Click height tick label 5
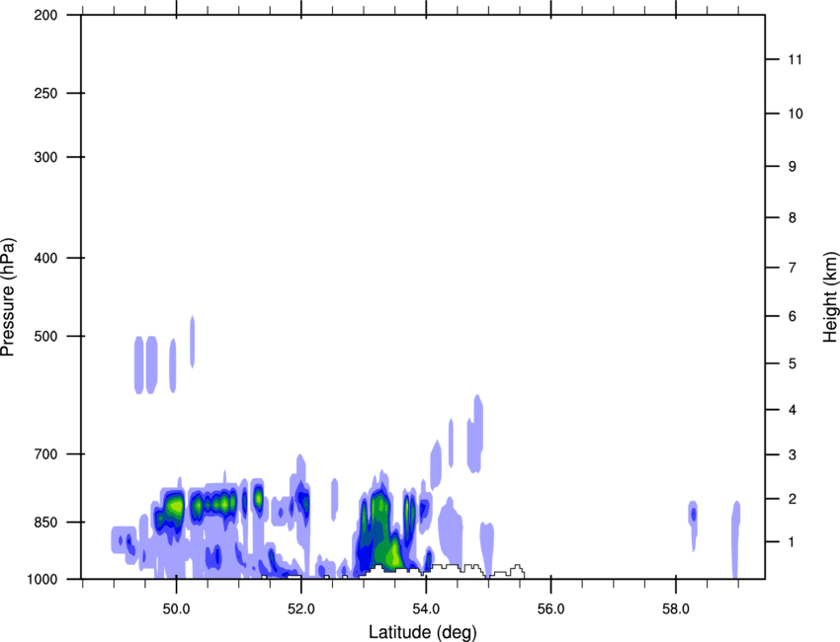The width and height of the screenshot is (840, 642). [793, 363]
